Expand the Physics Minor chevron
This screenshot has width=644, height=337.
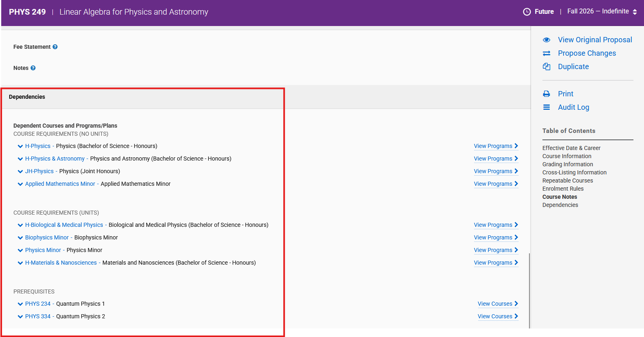click(20, 250)
